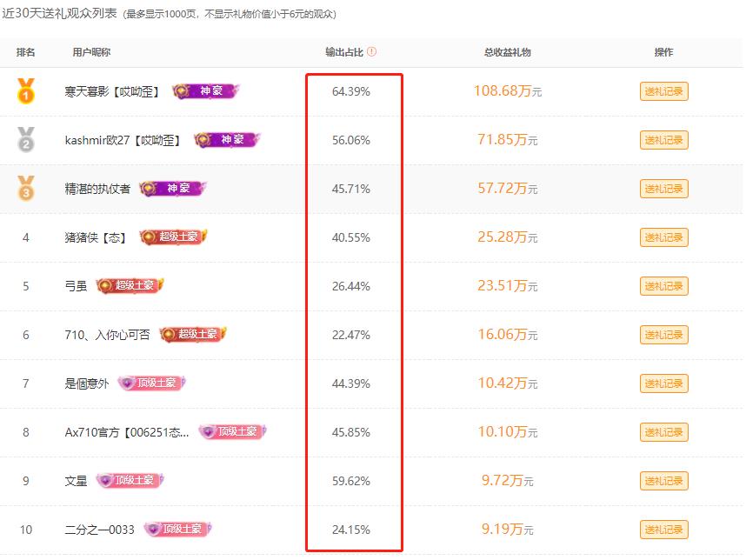Viewport: 746px width, 560px height.
Task: Click the silver second-place medal icon
Action: coord(26,139)
